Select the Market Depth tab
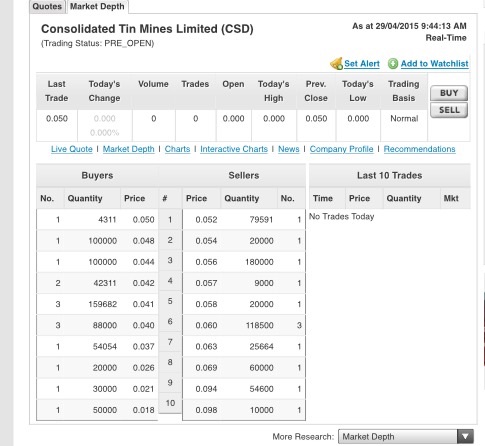Screen dimensions: 485x446 pyautogui.click(x=97, y=6)
